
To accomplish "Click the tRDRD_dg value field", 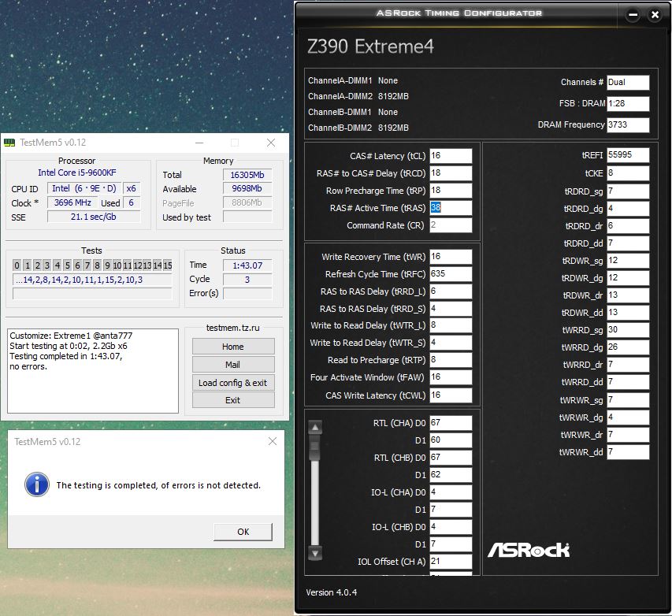I will point(628,209).
